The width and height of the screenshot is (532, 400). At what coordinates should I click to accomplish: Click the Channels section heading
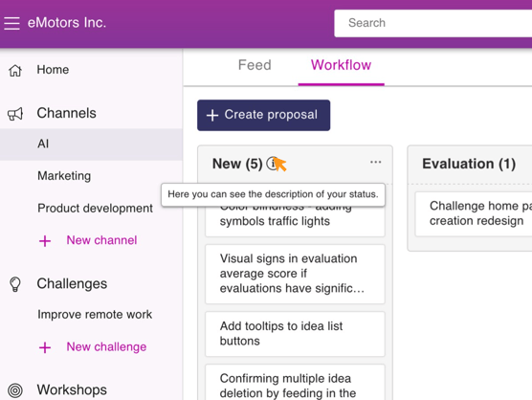pyautogui.click(x=67, y=113)
